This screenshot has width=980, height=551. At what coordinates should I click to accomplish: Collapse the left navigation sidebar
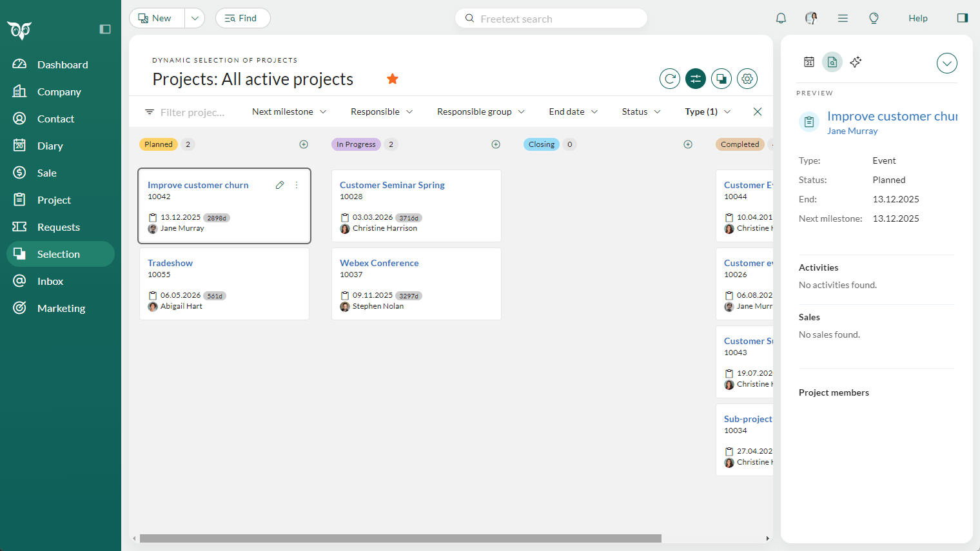[105, 29]
